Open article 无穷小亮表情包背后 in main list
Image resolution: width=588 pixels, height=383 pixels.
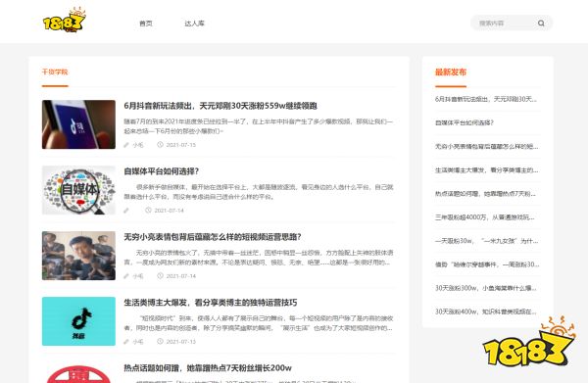213,237
